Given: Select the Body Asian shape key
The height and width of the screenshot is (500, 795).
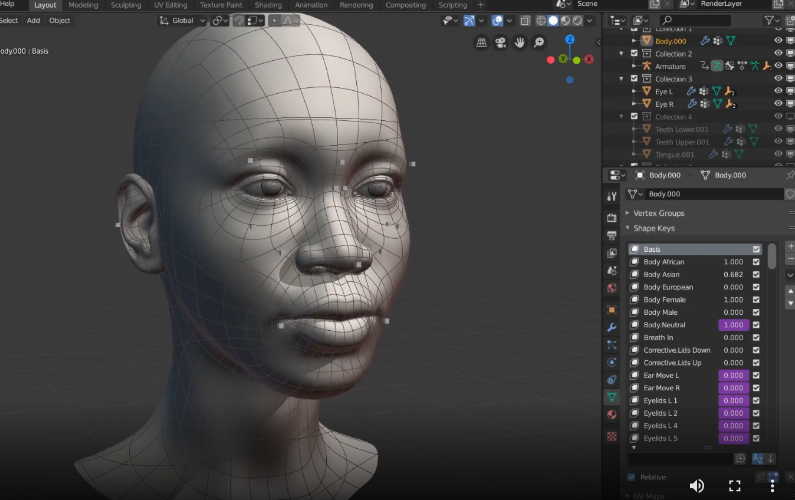Looking at the screenshot, I should tap(664, 275).
